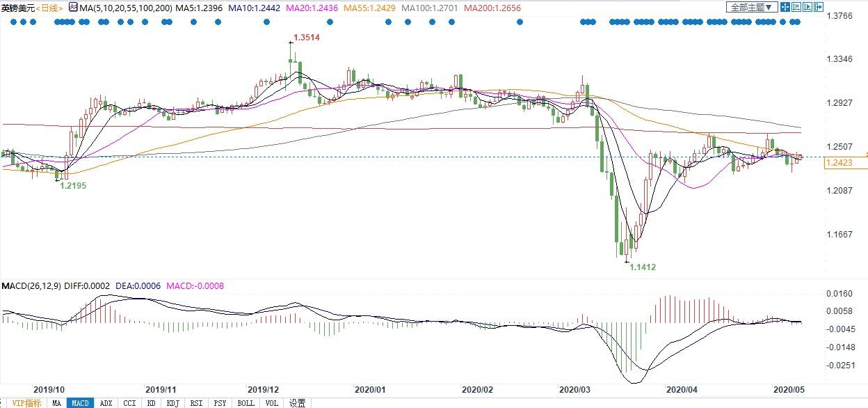Click the chart-range icon containing a play arrow
The height and width of the screenshot is (408, 868).
point(807,7)
